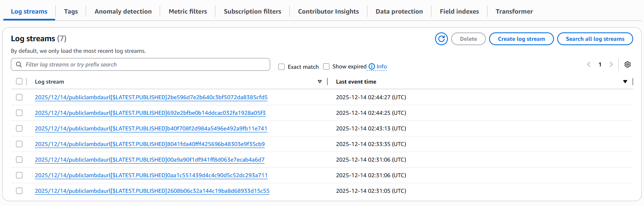Screen dimensions: 644x206
Task: Click the Create log stream button
Action: coord(521,39)
